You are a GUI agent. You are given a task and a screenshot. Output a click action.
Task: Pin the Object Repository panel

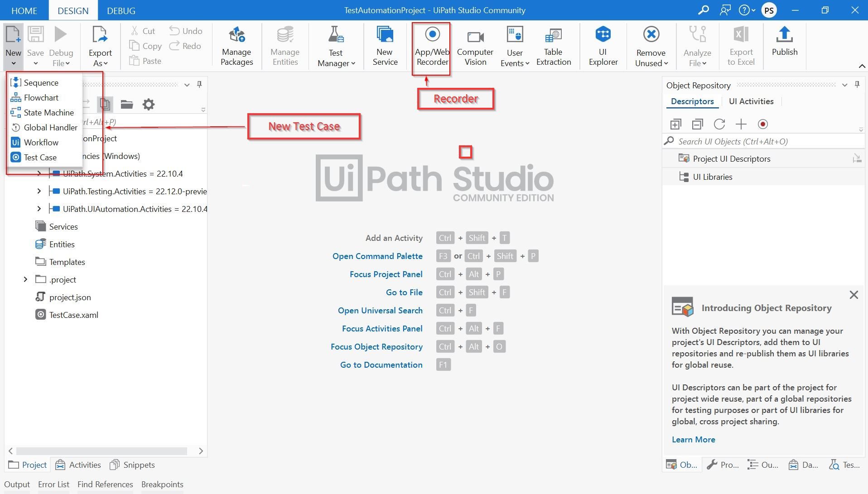tap(856, 84)
